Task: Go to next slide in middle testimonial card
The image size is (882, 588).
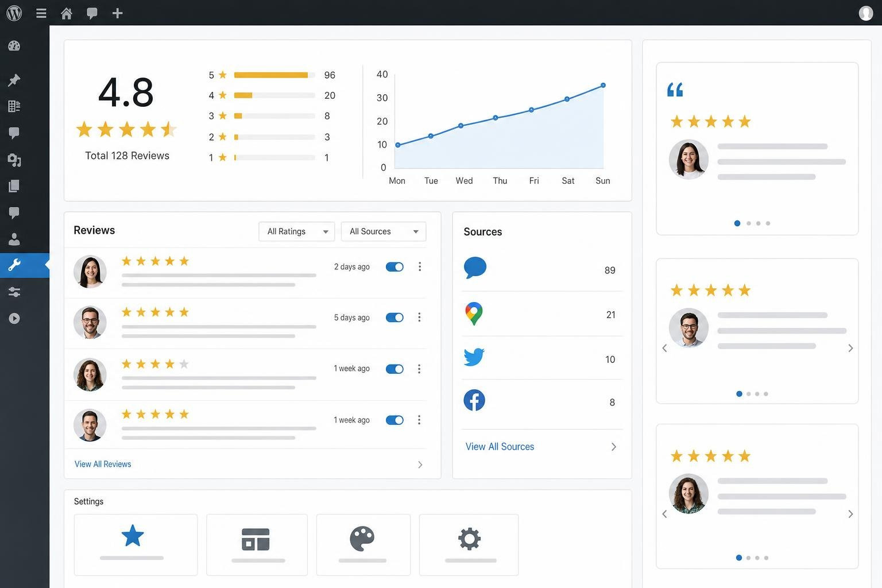Action: [x=850, y=348]
